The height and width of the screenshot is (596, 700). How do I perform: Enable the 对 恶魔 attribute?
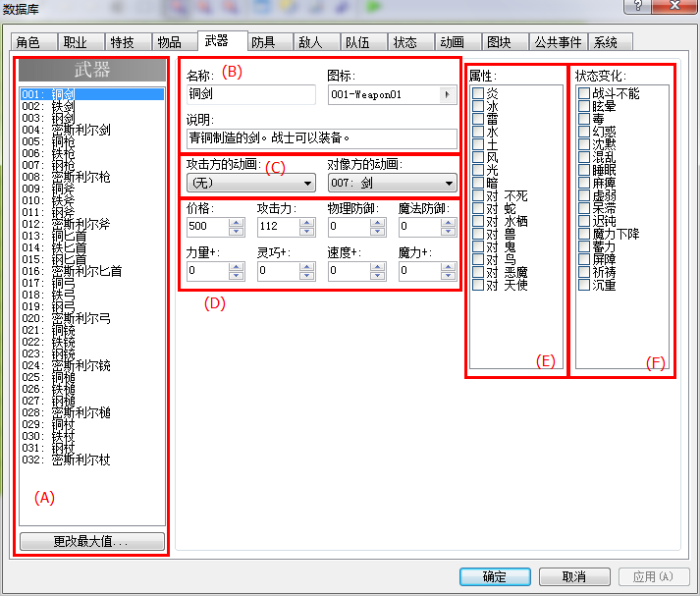click(x=478, y=272)
